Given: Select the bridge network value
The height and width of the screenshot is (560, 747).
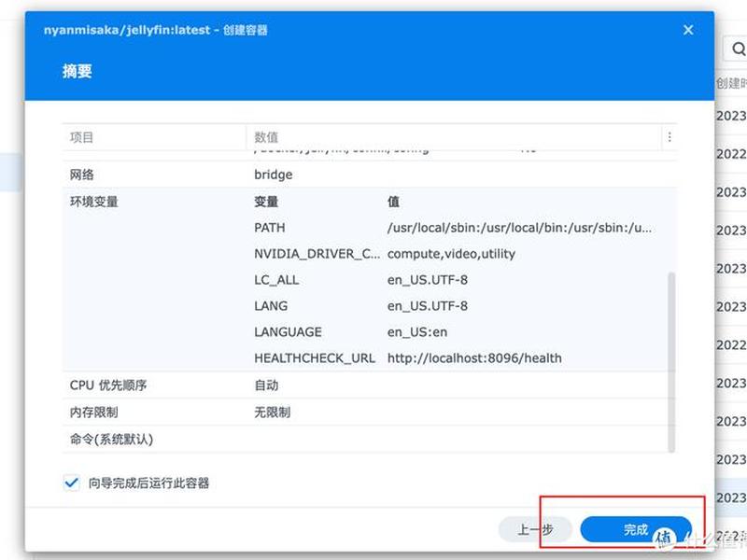Looking at the screenshot, I should (x=274, y=175).
